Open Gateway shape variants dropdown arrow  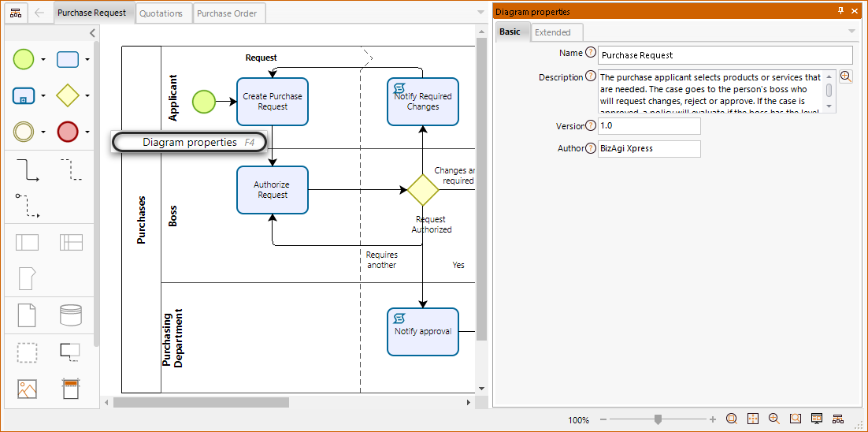87,96
